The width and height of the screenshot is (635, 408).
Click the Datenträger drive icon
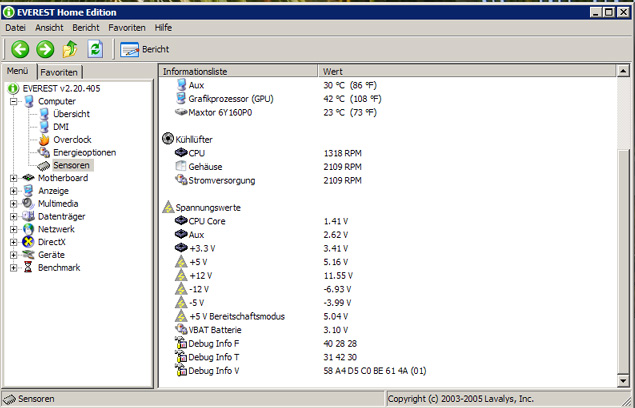click(x=28, y=216)
